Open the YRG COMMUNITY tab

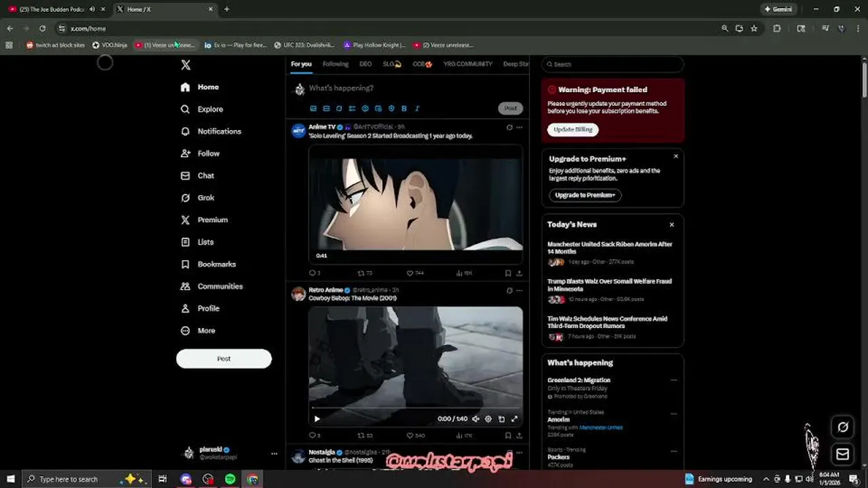(x=468, y=64)
